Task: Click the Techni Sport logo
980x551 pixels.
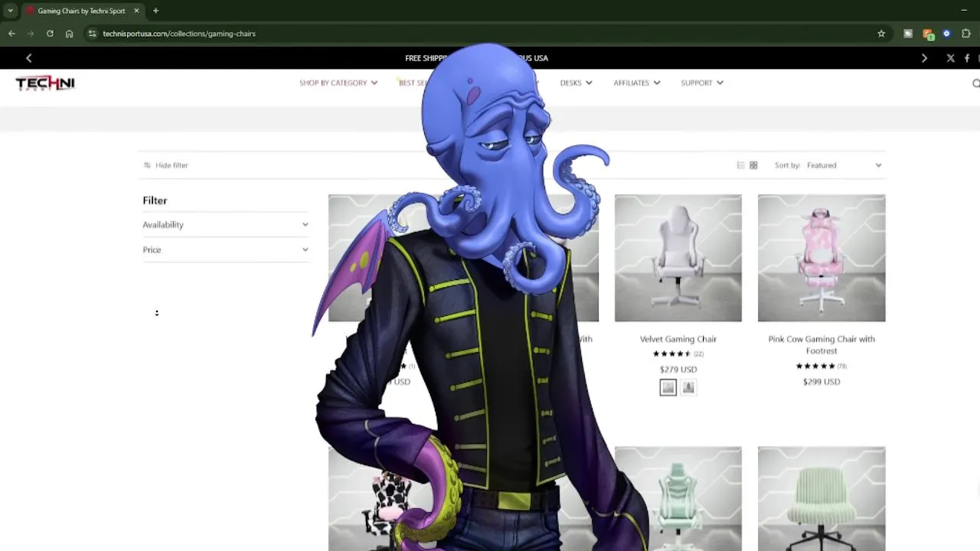Action: 45,83
